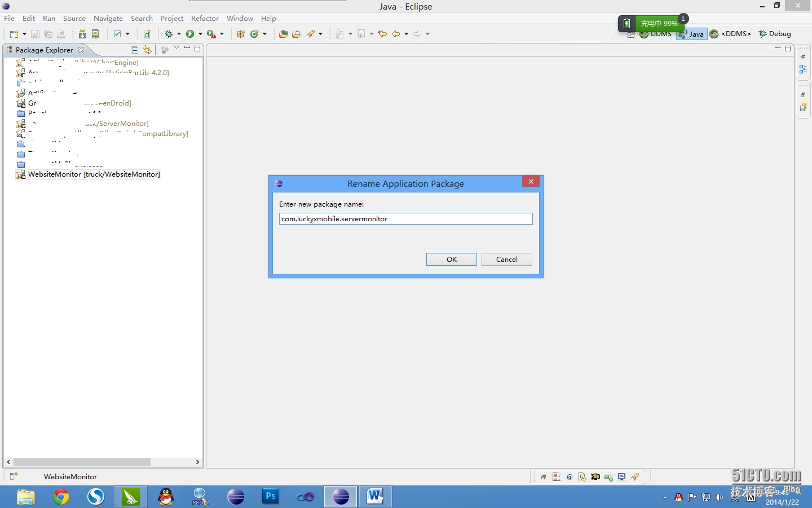Screen dimensions: 812x508
Task: Open the Back history dropdown arrow
Action: pyautogui.click(x=406, y=34)
